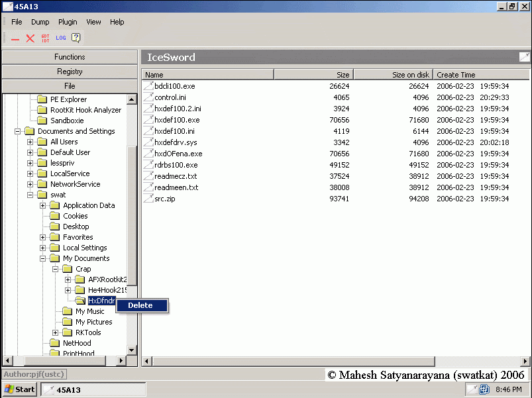532x398 pixels.
Task: Choose Delete from the context menu
Action: coord(142,305)
